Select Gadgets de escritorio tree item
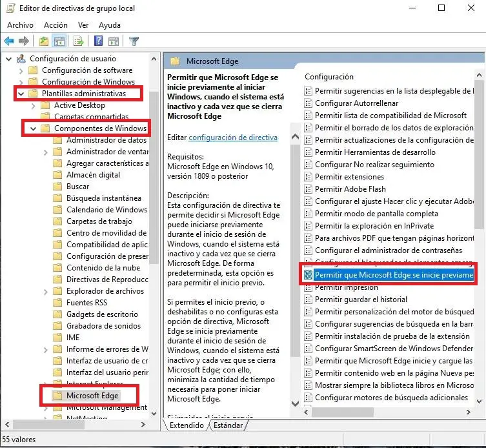 [102, 314]
